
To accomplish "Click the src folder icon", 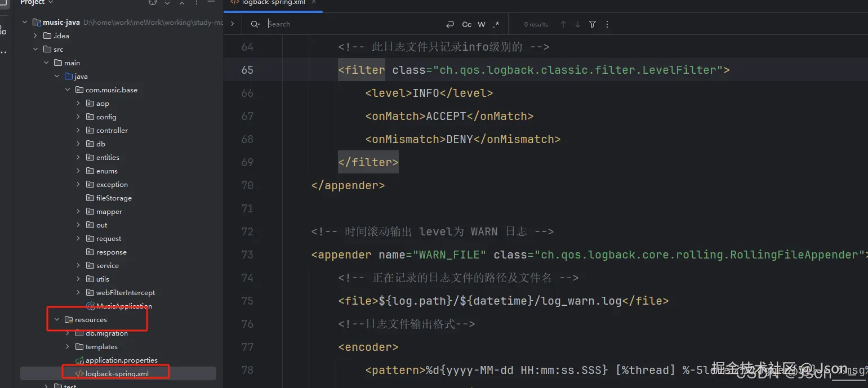I will point(47,50).
